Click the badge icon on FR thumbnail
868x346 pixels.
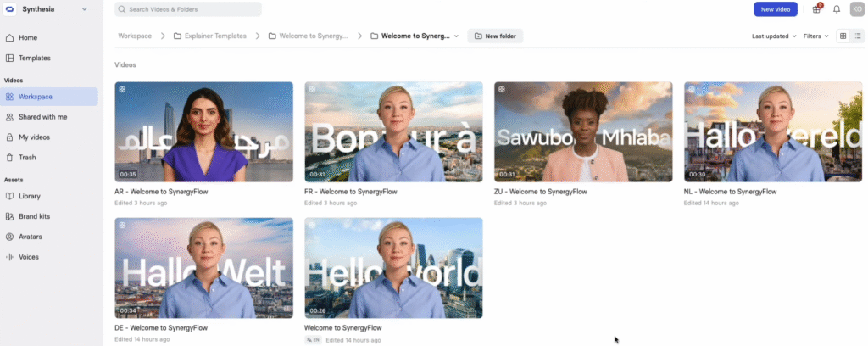[312, 88]
